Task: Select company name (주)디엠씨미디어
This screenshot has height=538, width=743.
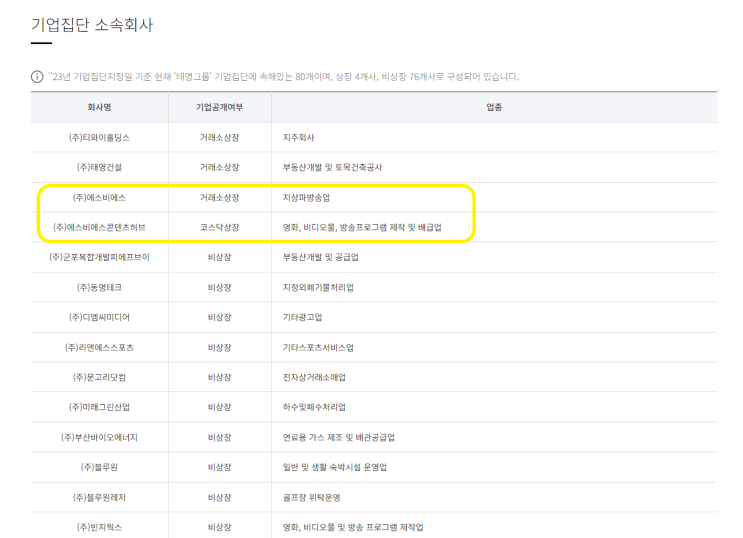Action: [x=100, y=317]
